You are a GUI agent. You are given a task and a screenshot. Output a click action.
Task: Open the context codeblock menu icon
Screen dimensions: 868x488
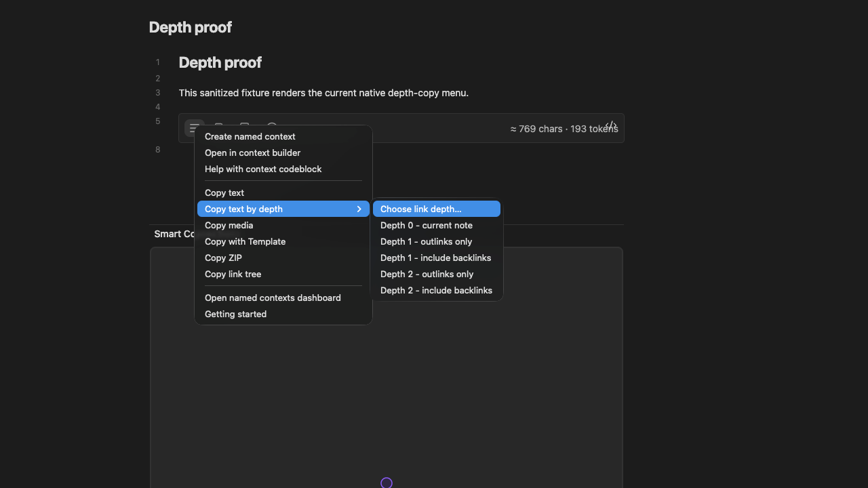[x=194, y=127]
